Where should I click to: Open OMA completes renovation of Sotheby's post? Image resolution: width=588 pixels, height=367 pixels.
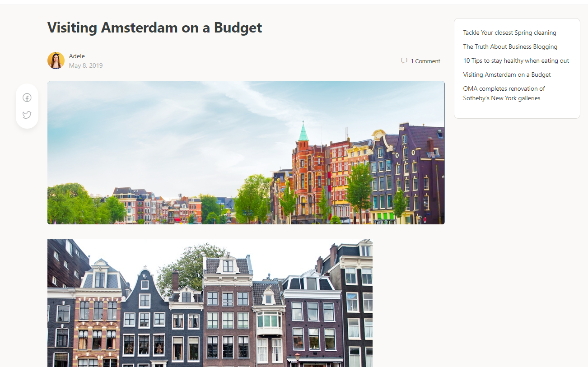pos(504,93)
